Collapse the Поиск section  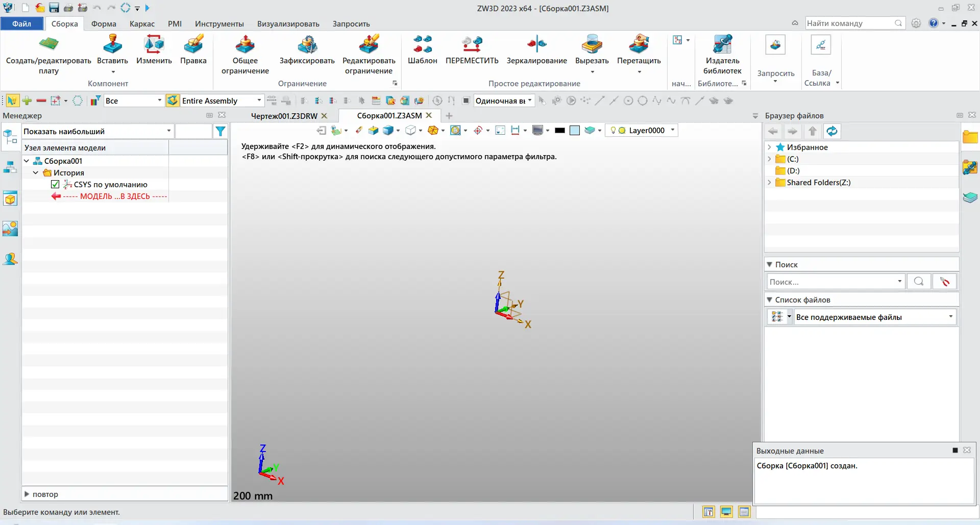pos(770,265)
